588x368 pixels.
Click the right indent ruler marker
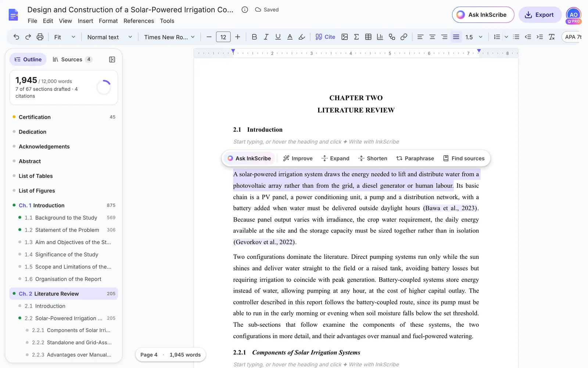click(479, 51)
